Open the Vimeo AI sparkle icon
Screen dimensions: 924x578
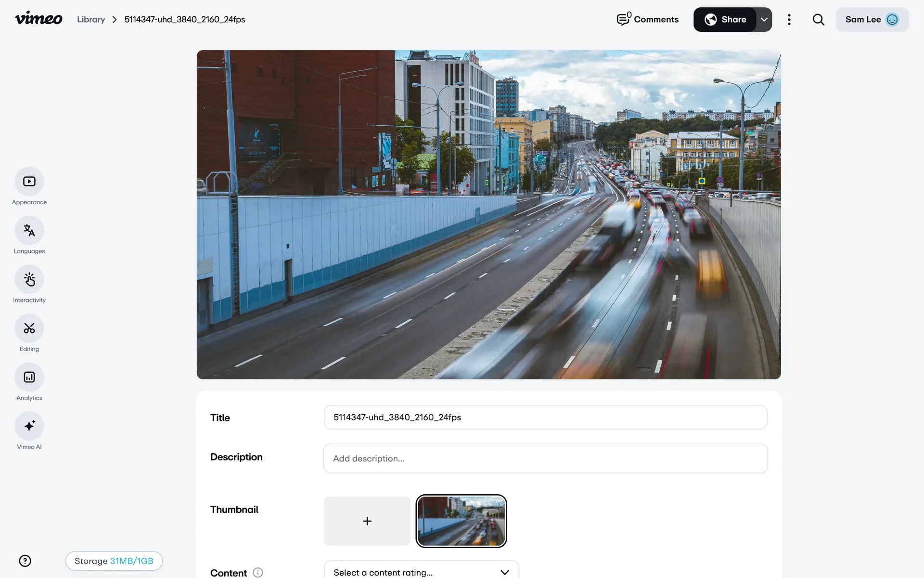pyautogui.click(x=29, y=426)
